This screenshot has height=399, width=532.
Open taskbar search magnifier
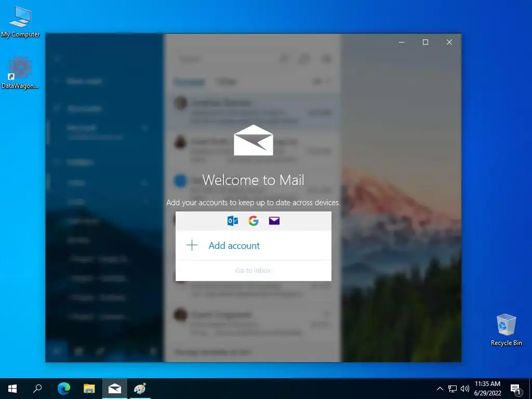[x=37, y=389]
